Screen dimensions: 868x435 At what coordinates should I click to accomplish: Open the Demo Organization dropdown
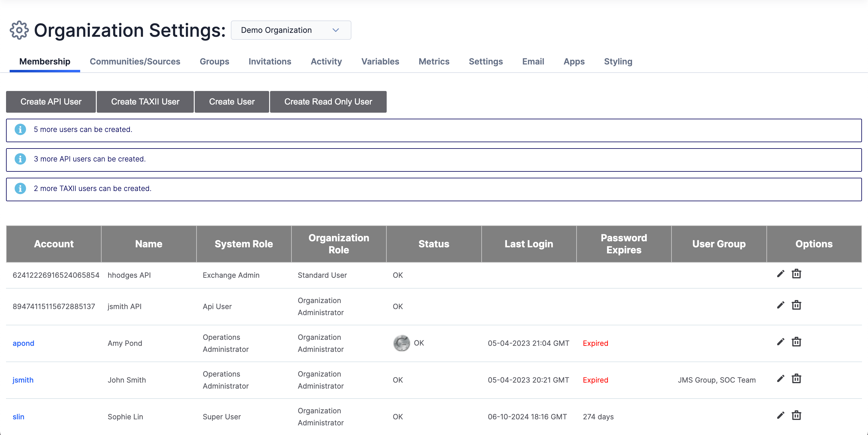[291, 30]
